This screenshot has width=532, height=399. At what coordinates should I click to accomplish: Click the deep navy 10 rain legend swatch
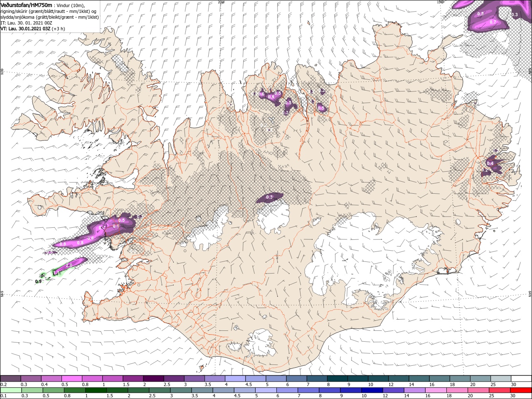pos(372,390)
